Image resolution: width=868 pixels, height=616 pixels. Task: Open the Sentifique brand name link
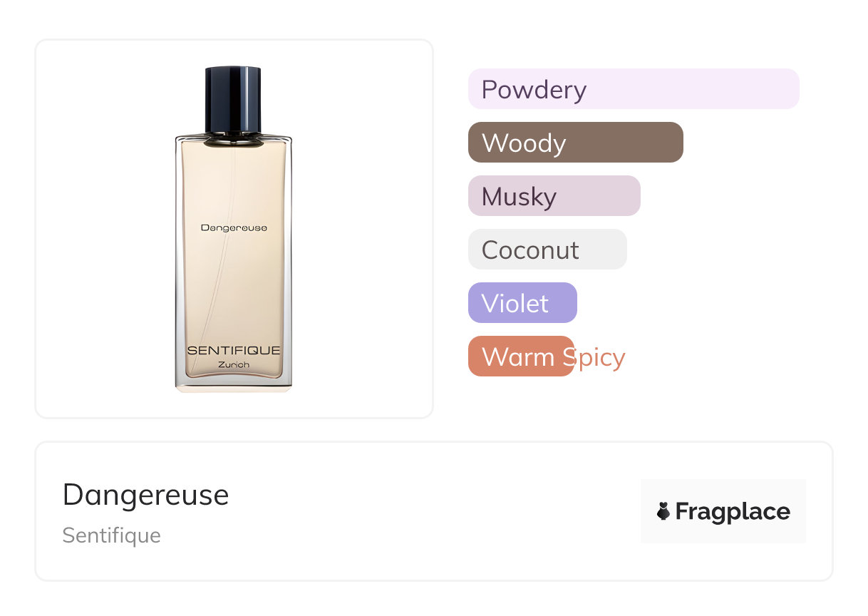point(111,535)
